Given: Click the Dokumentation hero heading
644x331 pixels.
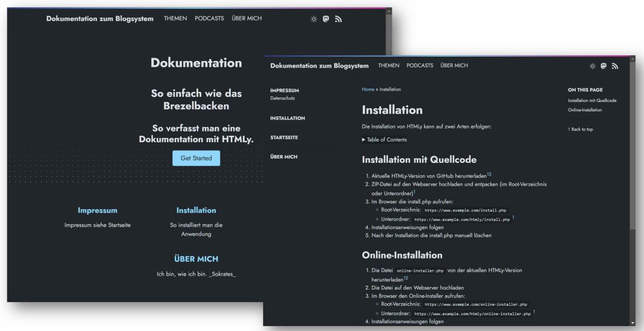Looking at the screenshot, I should [x=196, y=63].
